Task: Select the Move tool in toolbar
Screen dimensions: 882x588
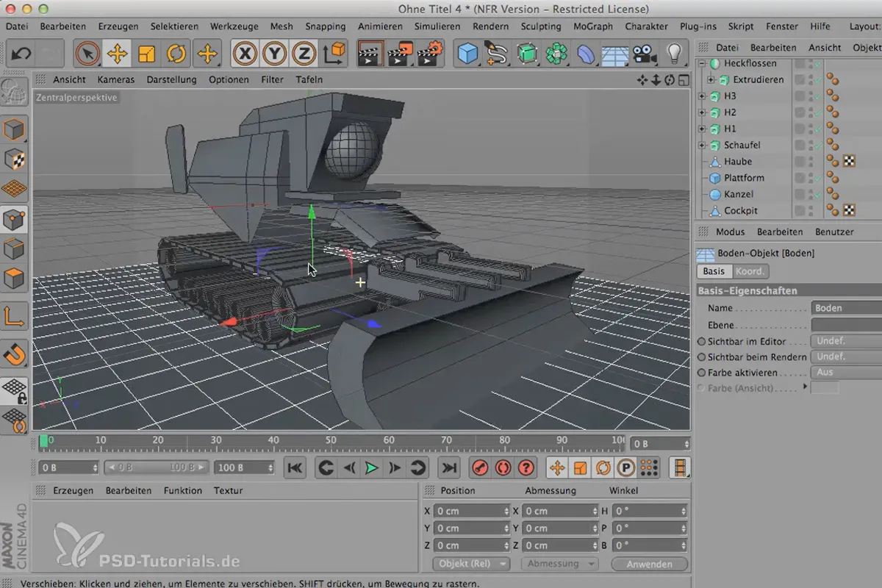Action: coord(117,54)
